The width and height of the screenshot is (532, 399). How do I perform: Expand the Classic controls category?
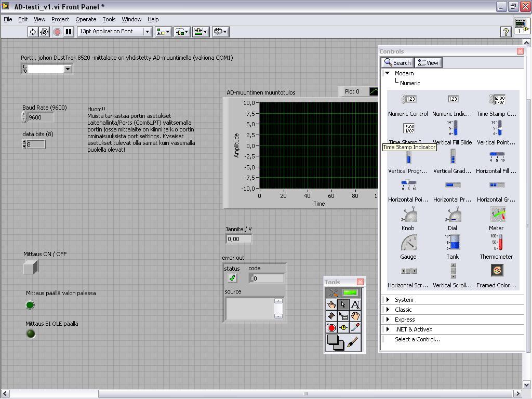[388, 310]
